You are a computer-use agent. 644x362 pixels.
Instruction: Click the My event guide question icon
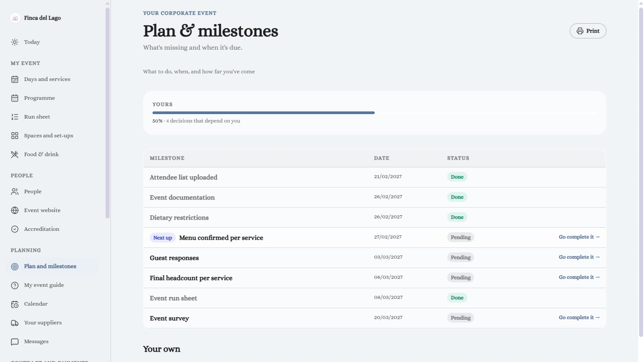[x=15, y=285]
